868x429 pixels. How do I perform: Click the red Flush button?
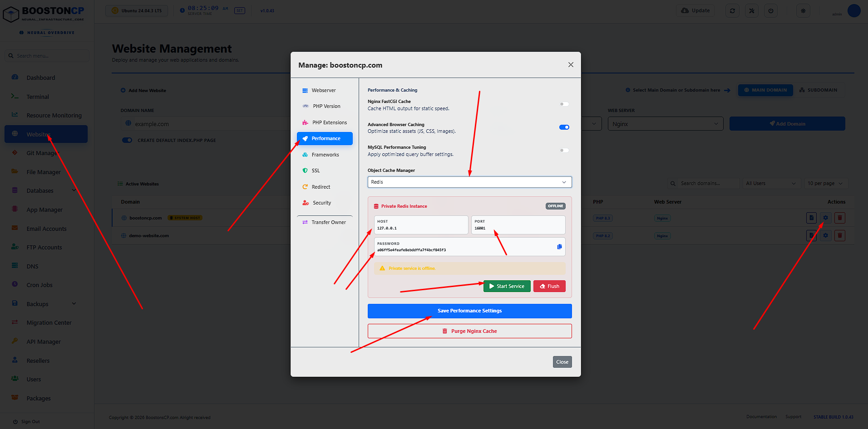(549, 286)
